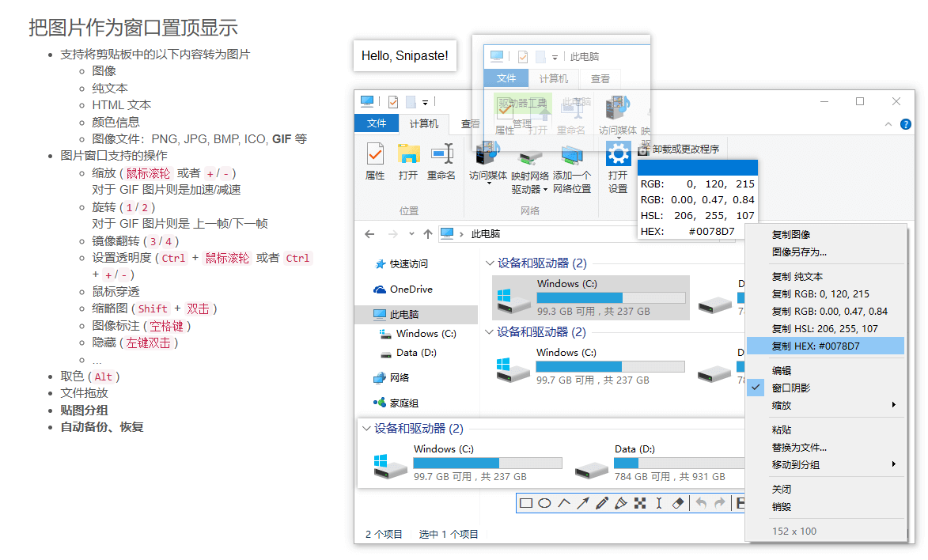Switch to the 文件 ribbon tab
This screenshot has width=928, height=560.
tap(377, 123)
